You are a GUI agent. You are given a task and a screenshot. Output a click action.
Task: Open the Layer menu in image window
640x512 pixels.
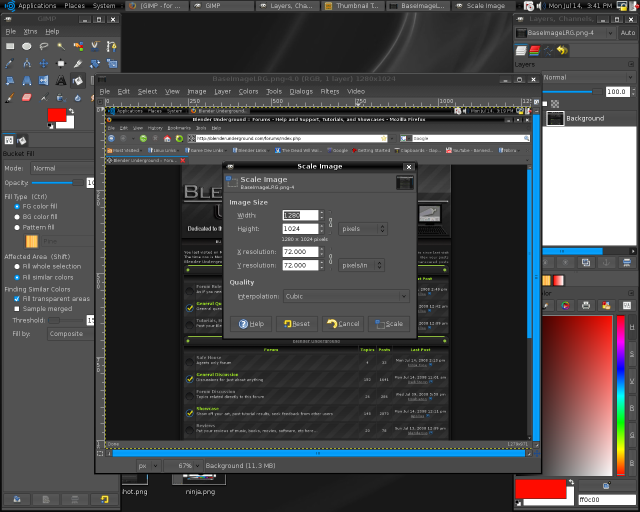(222, 91)
